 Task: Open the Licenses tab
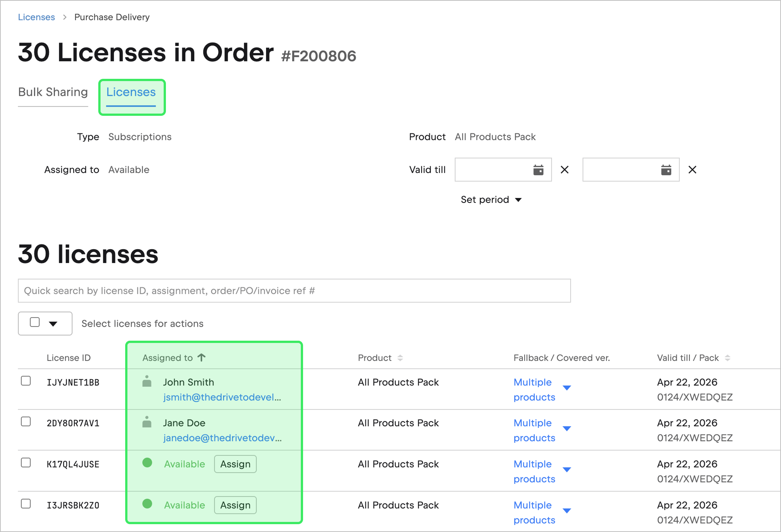131,92
